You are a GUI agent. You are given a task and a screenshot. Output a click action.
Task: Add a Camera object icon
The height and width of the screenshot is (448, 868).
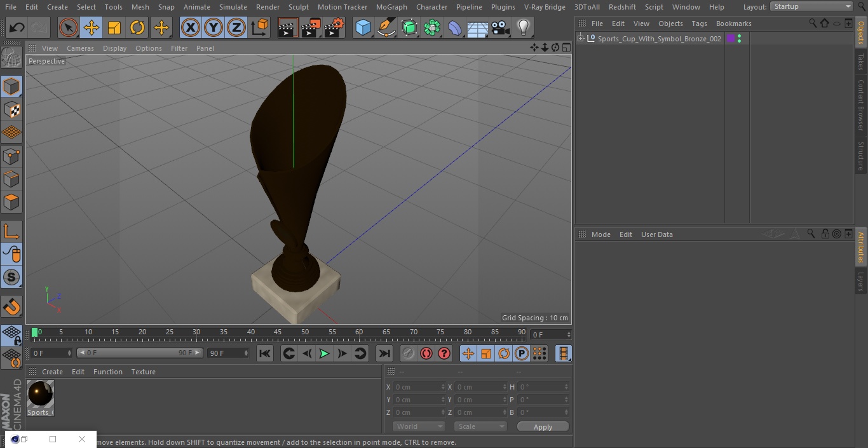point(501,27)
